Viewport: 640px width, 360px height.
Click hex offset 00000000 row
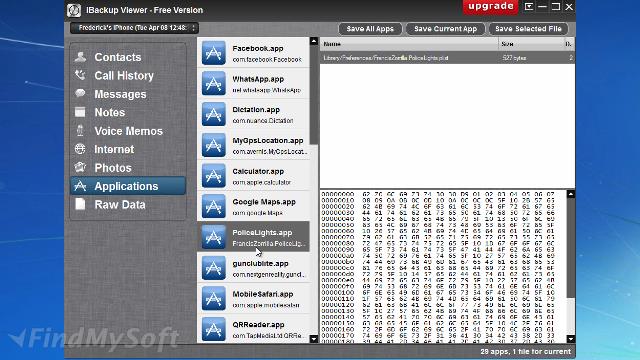pyautogui.click(x=438, y=194)
